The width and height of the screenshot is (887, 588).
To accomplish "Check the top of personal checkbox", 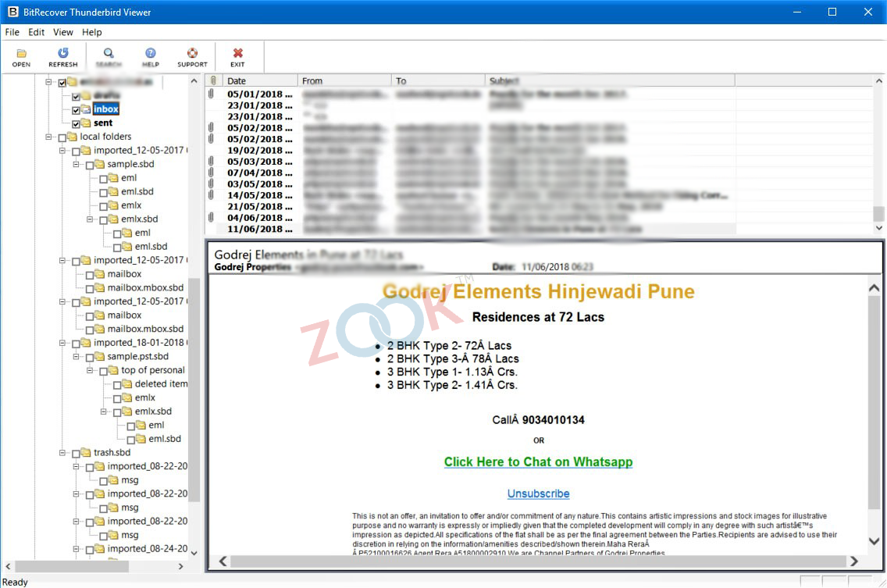I will [103, 371].
